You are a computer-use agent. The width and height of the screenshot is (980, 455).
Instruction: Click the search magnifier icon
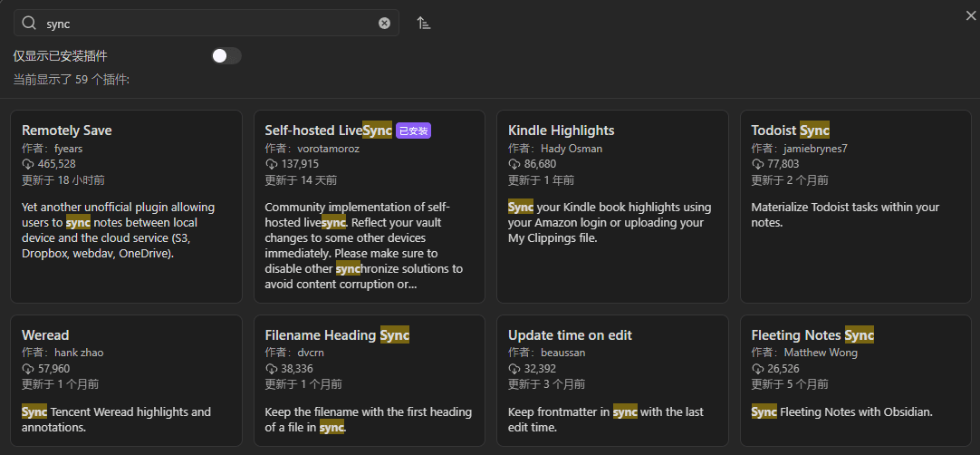click(29, 24)
